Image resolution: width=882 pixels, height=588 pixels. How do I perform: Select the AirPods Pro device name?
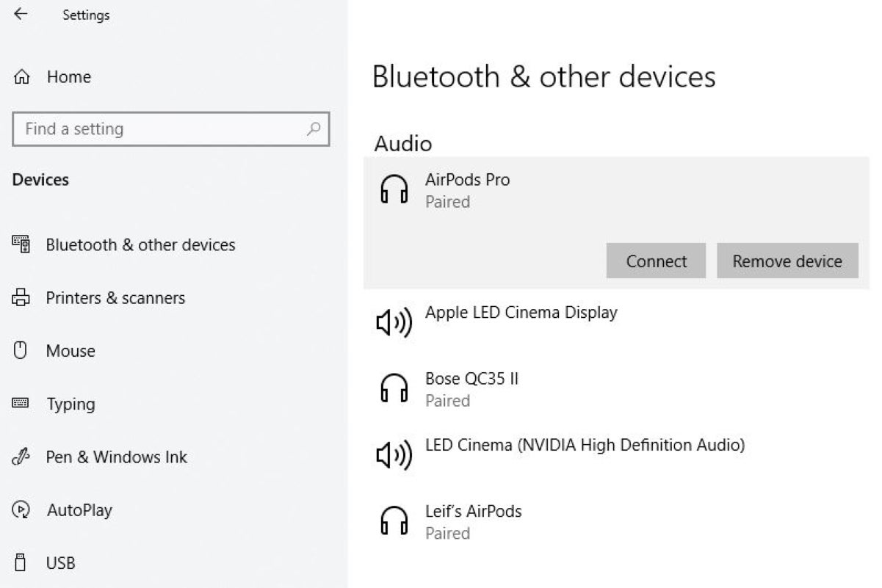(x=467, y=180)
